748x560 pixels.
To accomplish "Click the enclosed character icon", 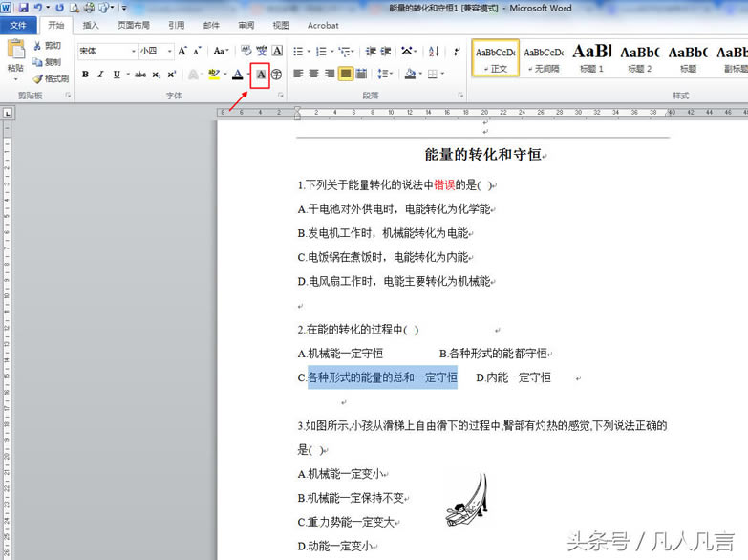I will pyautogui.click(x=277, y=75).
